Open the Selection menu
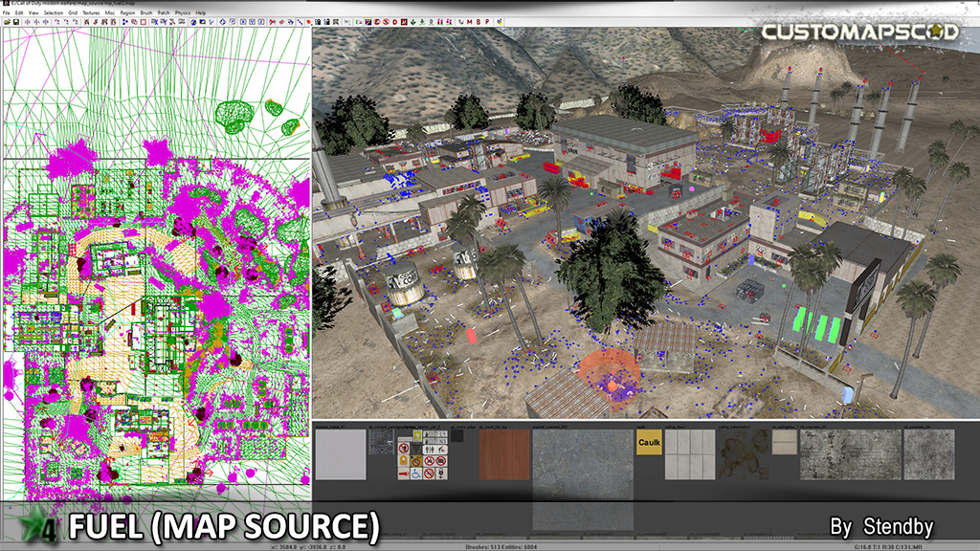The height and width of the screenshot is (551, 980). (x=54, y=12)
